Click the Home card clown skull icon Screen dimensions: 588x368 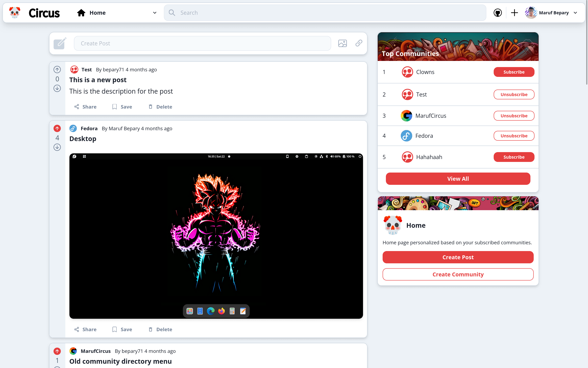393,225
